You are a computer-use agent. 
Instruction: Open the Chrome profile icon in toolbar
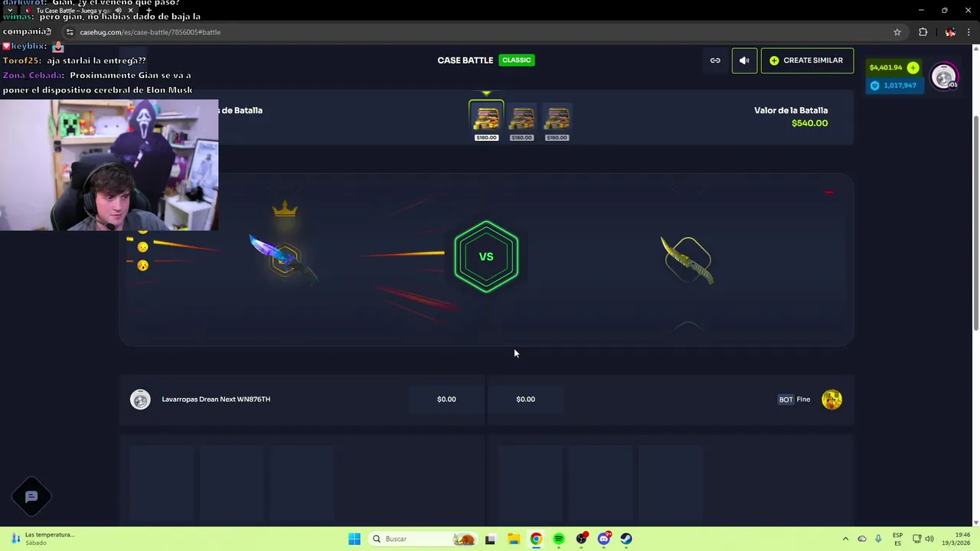coord(950,32)
